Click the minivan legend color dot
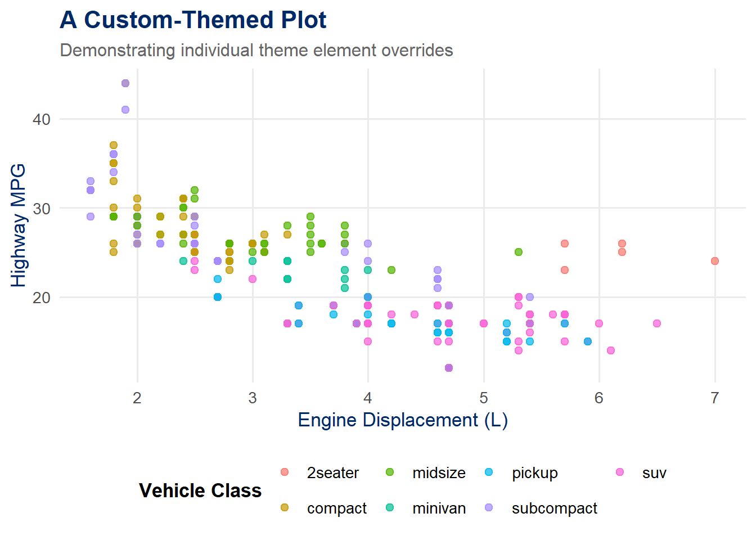756x540 pixels. pyautogui.click(x=390, y=507)
